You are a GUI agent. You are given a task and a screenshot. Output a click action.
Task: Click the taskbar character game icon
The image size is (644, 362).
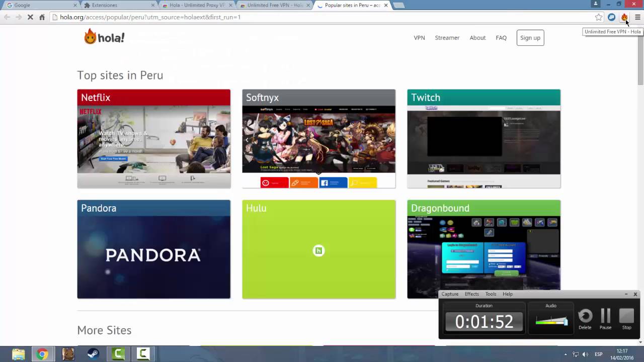[x=68, y=354]
